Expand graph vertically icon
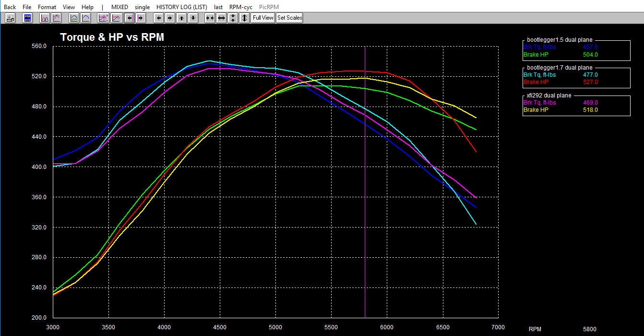 (244, 18)
